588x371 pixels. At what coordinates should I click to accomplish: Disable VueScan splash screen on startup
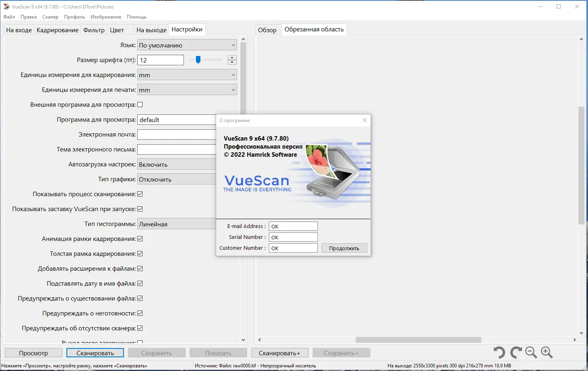(140, 209)
